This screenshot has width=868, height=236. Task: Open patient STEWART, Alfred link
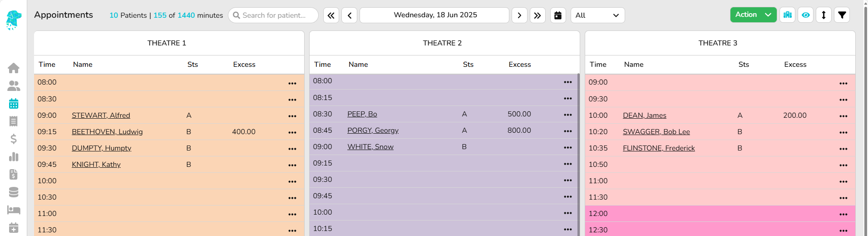(x=101, y=115)
